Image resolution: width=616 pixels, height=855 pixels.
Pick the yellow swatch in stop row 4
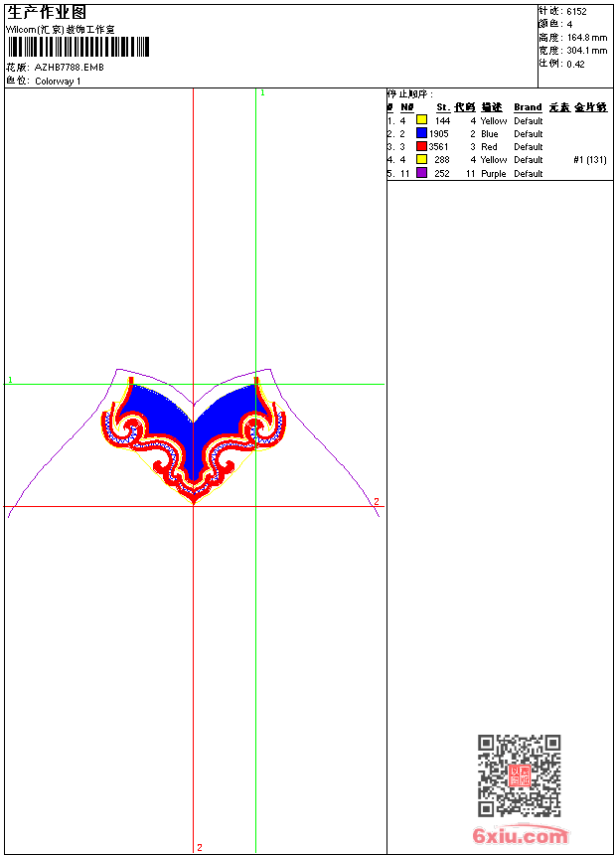(421, 159)
